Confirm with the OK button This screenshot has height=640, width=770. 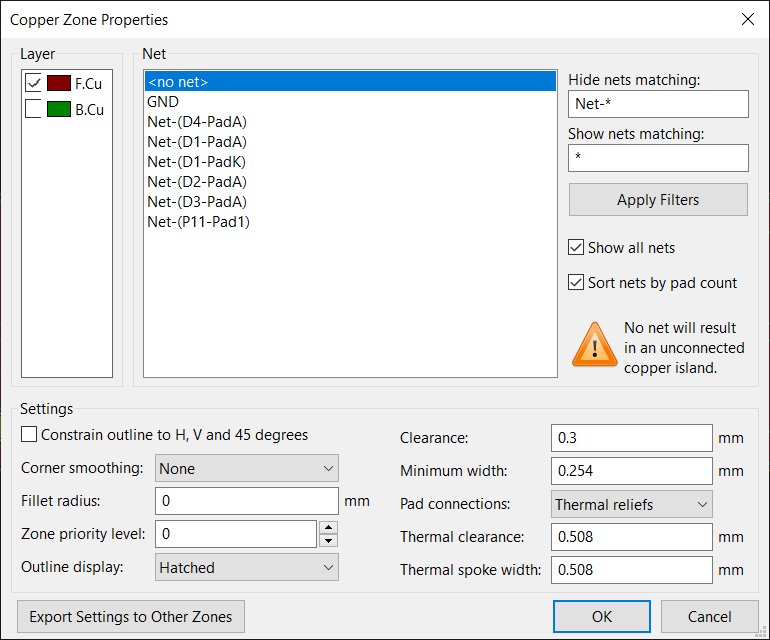pos(601,617)
